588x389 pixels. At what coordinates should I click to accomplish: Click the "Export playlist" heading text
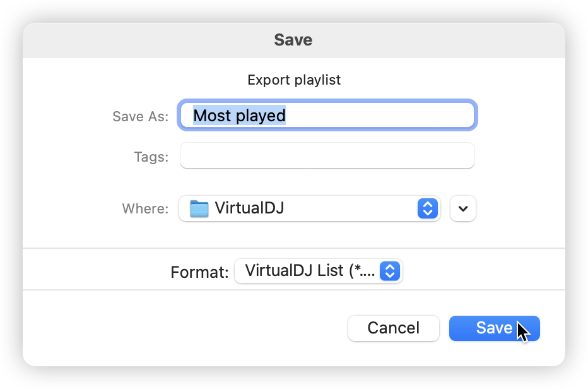pyautogui.click(x=293, y=80)
